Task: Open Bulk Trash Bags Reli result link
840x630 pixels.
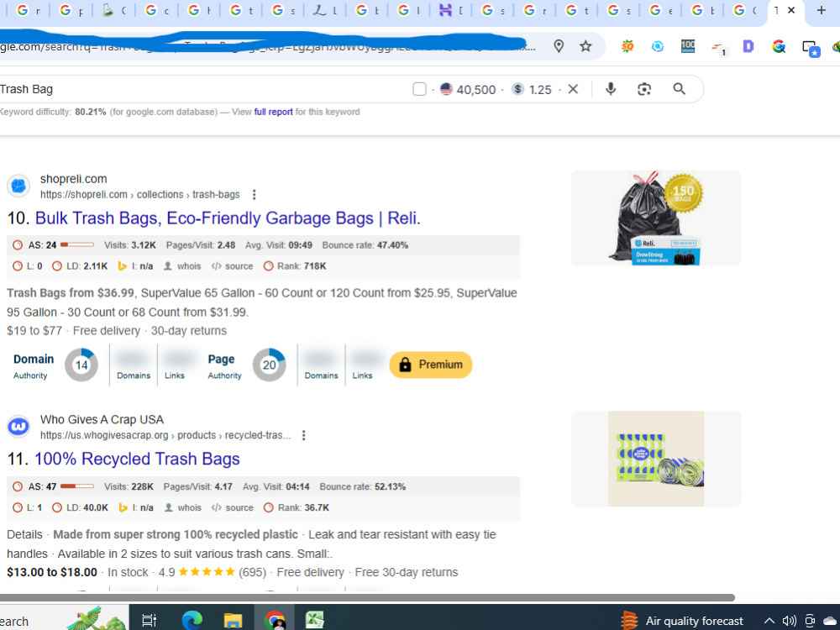Action: point(228,218)
